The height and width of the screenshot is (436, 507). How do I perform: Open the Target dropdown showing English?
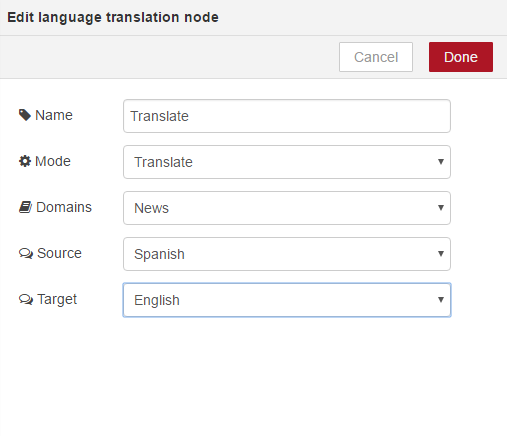point(287,300)
